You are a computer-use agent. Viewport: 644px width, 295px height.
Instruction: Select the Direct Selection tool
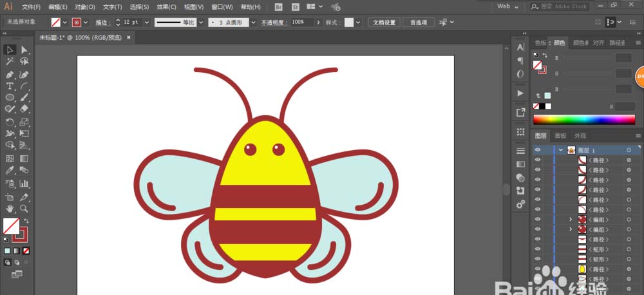click(x=24, y=50)
